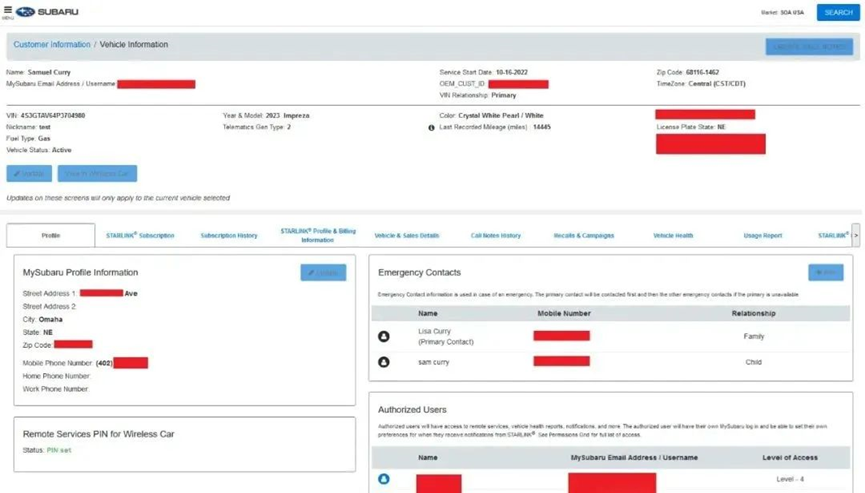
Task: Click the VIN Relationship Primary value
Action: (504, 95)
